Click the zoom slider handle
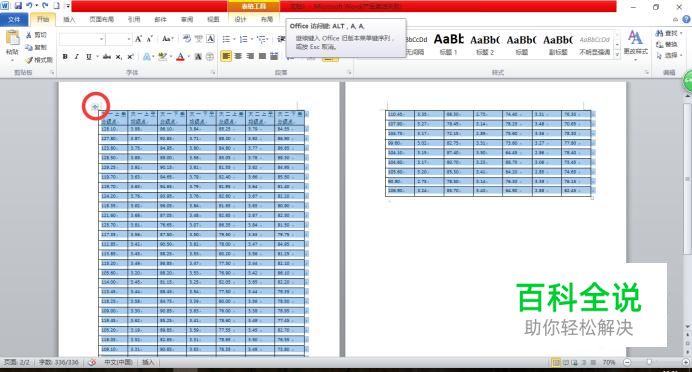692x372 pixels. click(x=650, y=362)
